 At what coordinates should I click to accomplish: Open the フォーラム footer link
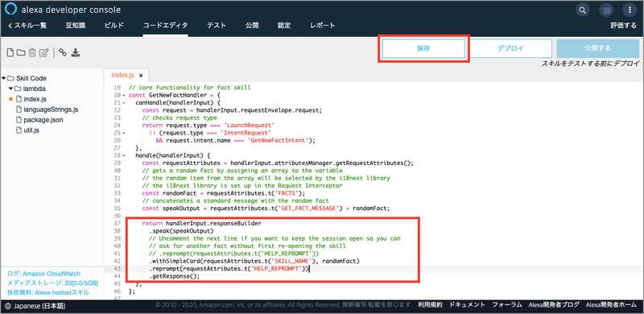tap(507, 305)
